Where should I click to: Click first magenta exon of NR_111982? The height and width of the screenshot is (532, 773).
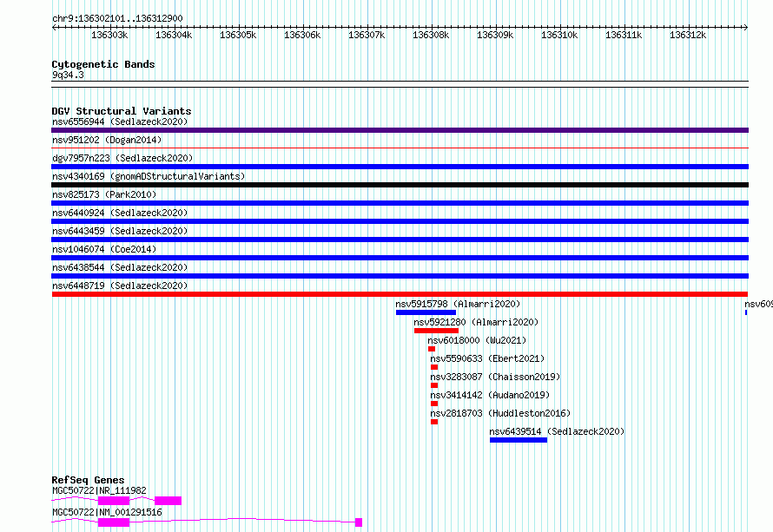tap(114, 501)
